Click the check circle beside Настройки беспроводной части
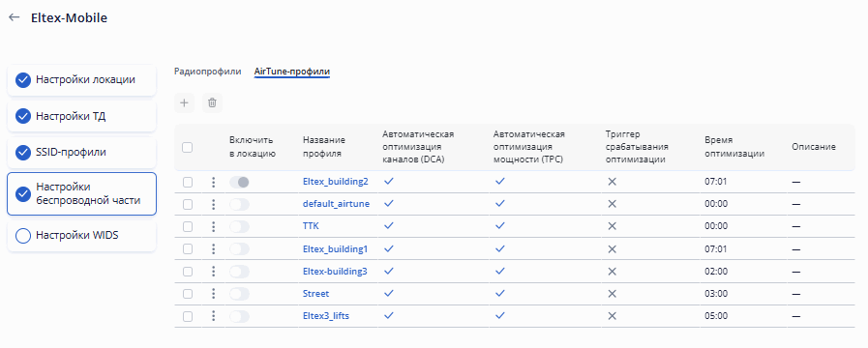868x348 pixels. click(x=22, y=194)
